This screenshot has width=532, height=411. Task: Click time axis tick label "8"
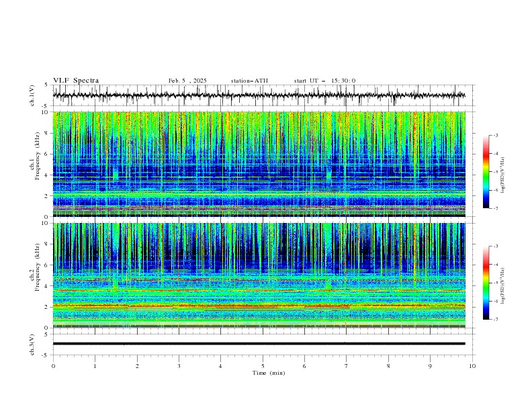coord(388,366)
